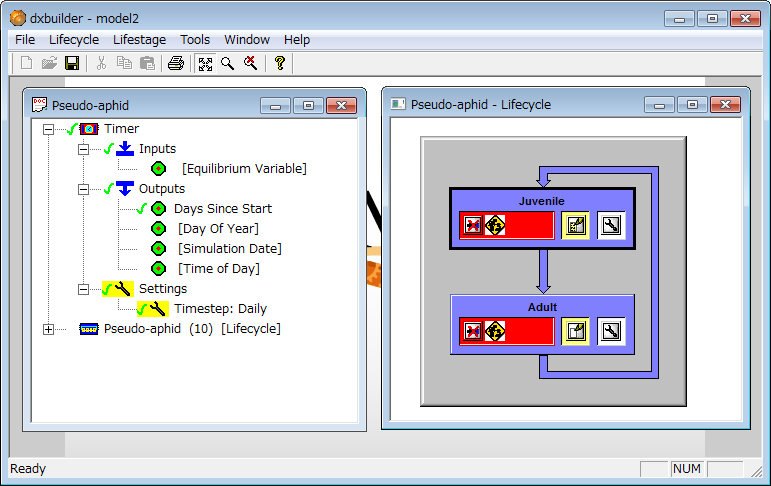Close the Pseudo-aphid tree window
Image resolution: width=771 pixels, height=486 pixels.
[341, 106]
